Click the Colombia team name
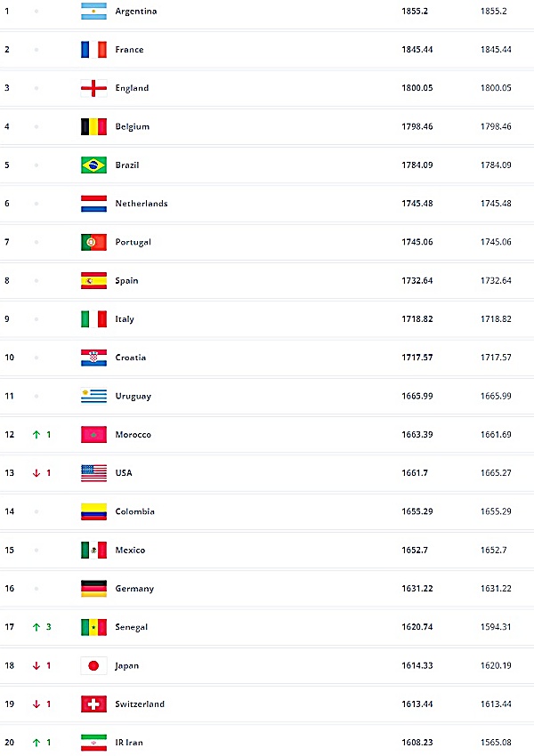The height and width of the screenshot is (756, 534). 134,511
